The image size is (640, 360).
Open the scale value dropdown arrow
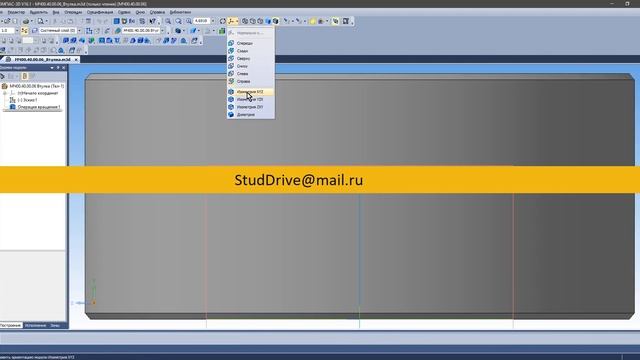point(213,21)
